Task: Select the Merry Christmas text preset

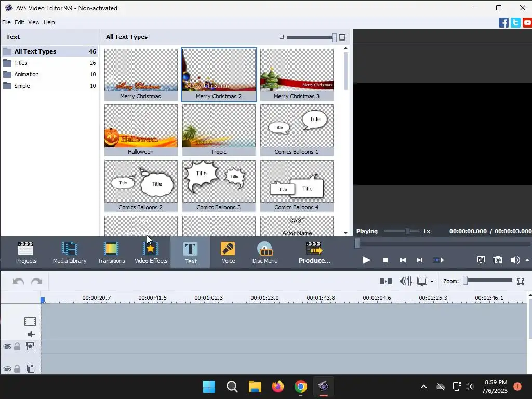Action: pos(141,75)
